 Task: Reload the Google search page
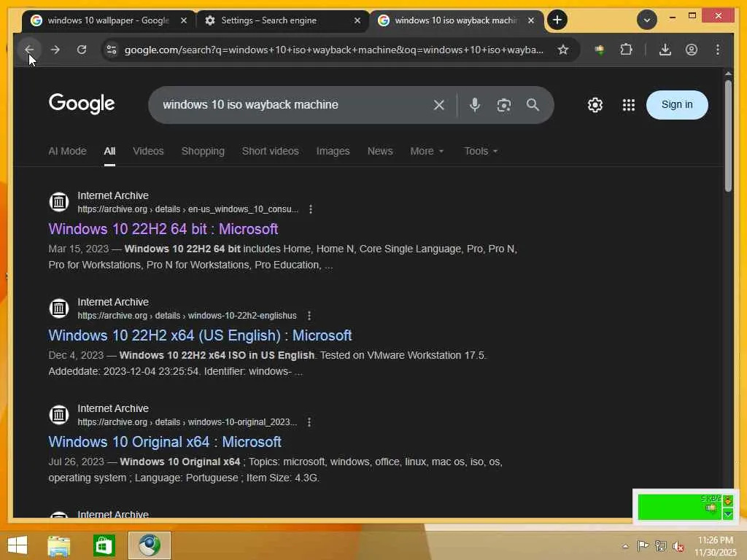click(x=82, y=50)
